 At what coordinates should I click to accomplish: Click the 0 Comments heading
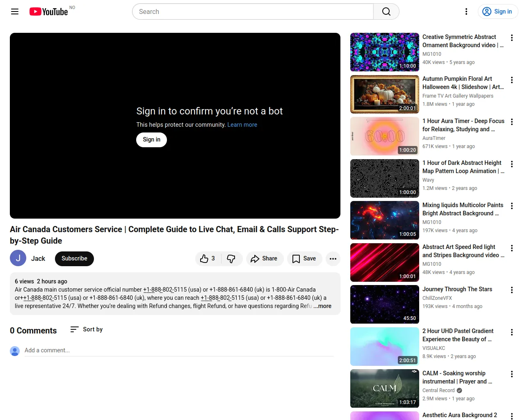33,331
